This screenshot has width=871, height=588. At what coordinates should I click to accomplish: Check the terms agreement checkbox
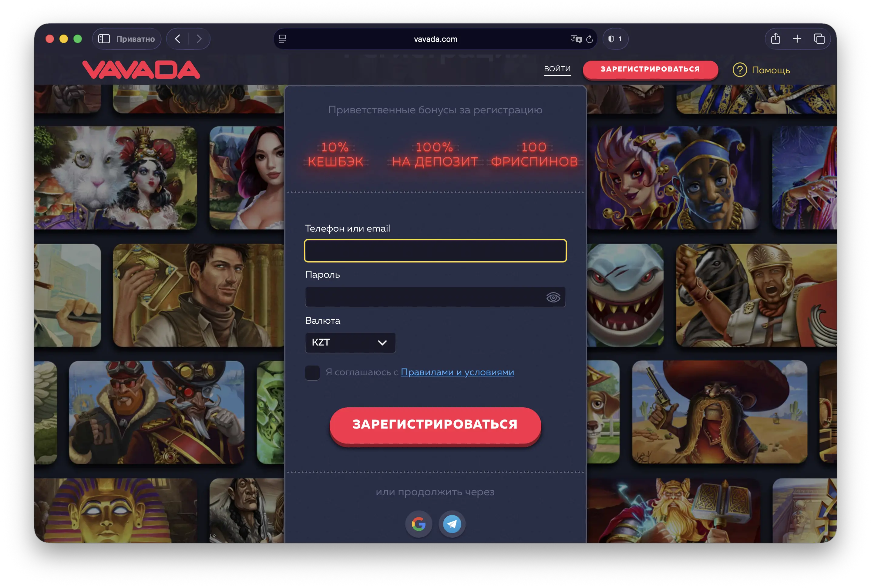312,373
